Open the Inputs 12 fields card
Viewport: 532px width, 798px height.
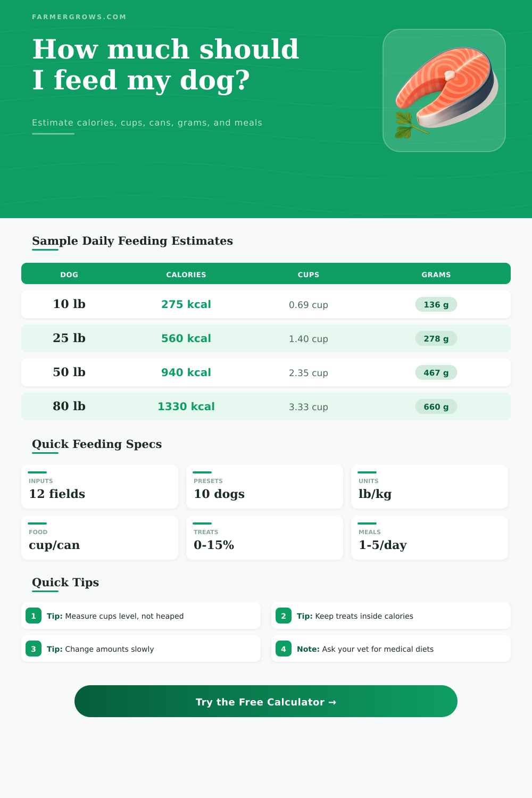coord(99,487)
